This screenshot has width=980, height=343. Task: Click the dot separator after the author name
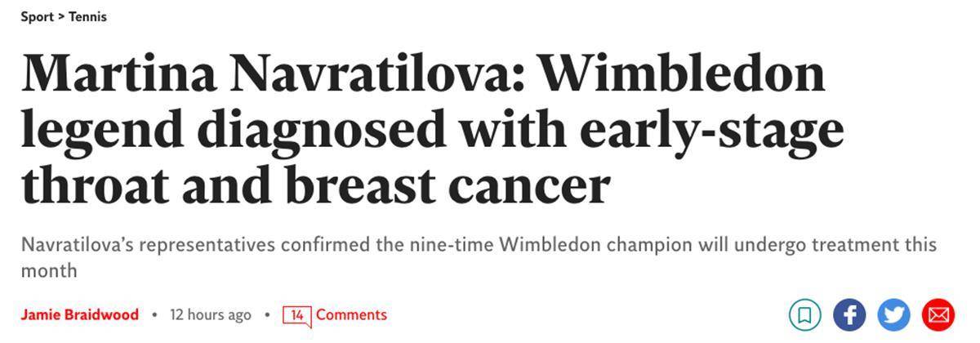click(154, 315)
